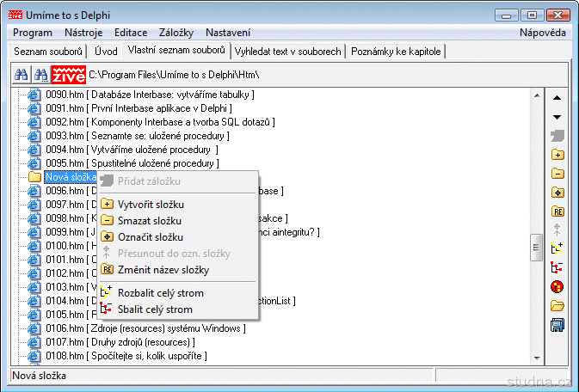Screen dimensions: 579x392
Task: Open the Záložky menu
Action: tap(176, 33)
